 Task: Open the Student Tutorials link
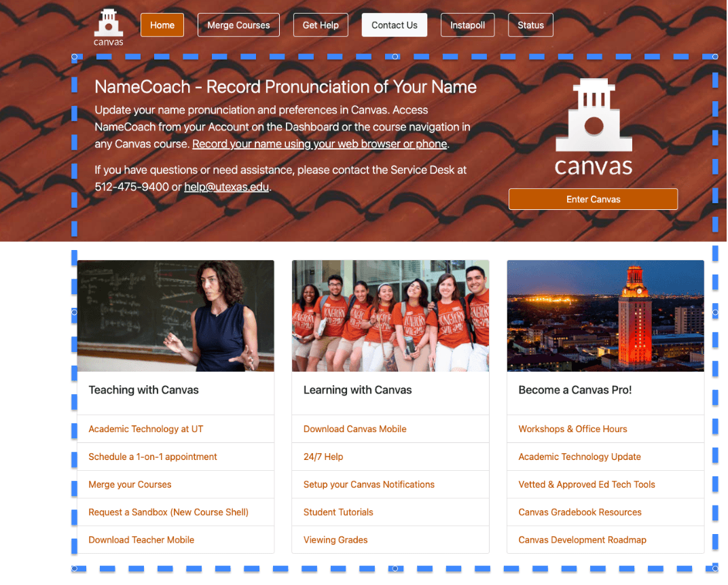coord(338,512)
